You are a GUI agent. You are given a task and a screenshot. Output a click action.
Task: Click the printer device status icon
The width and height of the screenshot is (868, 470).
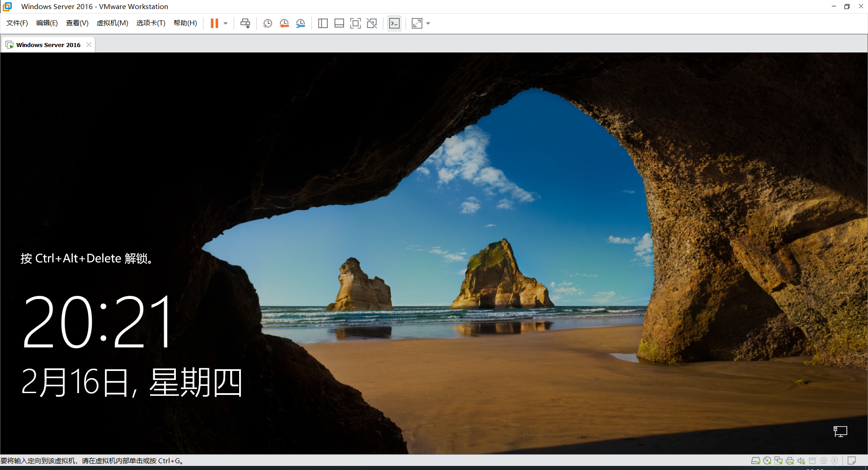click(x=790, y=461)
